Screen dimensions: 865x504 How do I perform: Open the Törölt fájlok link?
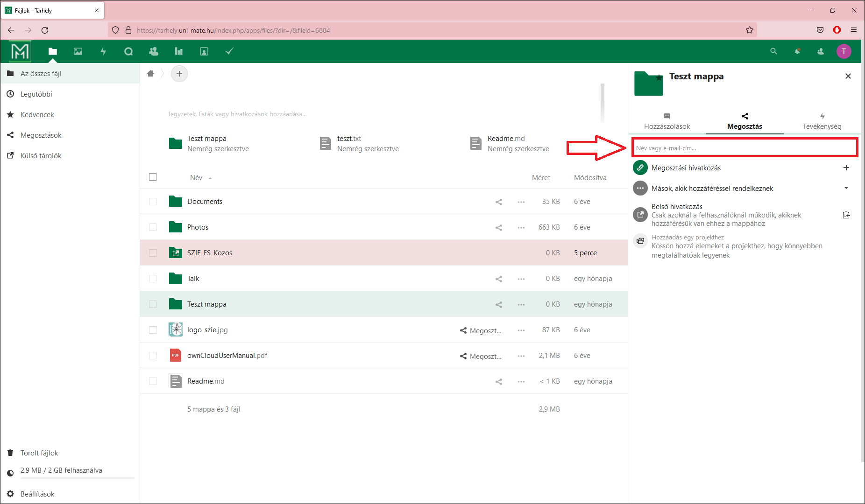click(x=39, y=453)
